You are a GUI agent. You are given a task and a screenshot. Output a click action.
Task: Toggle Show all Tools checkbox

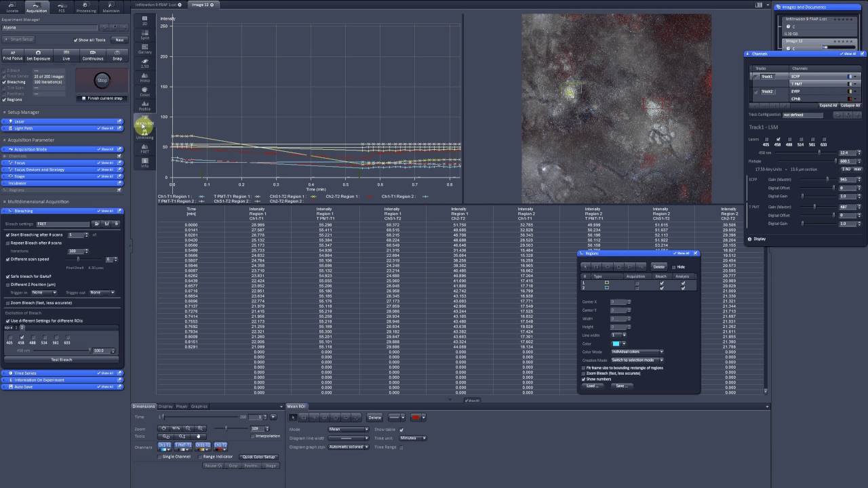point(75,40)
